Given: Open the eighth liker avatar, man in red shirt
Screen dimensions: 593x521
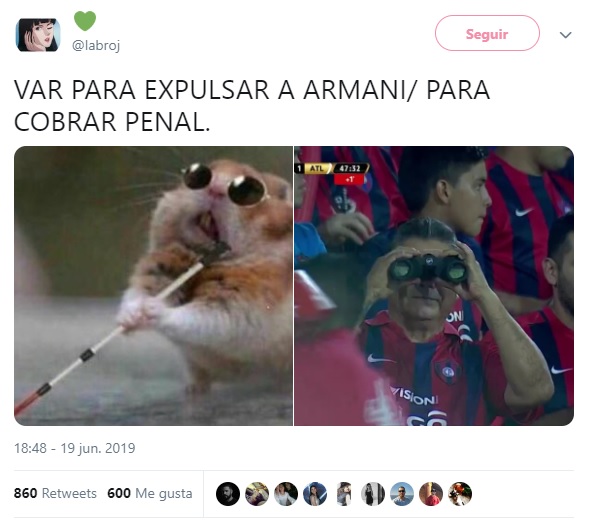Looking at the screenshot, I should click(431, 494).
